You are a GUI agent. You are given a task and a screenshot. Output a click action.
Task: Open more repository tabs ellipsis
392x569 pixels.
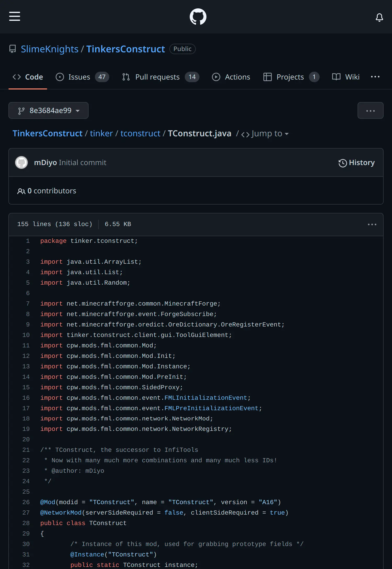point(375,77)
